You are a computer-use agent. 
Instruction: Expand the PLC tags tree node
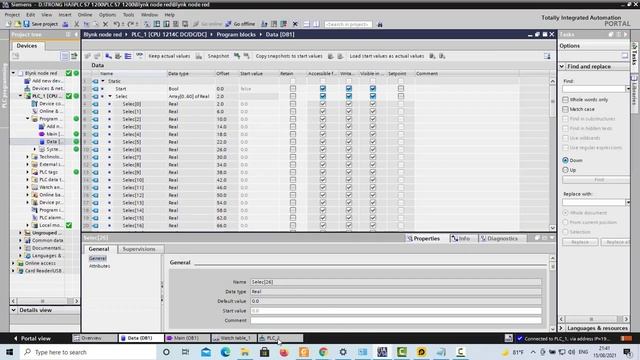click(27, 172)
